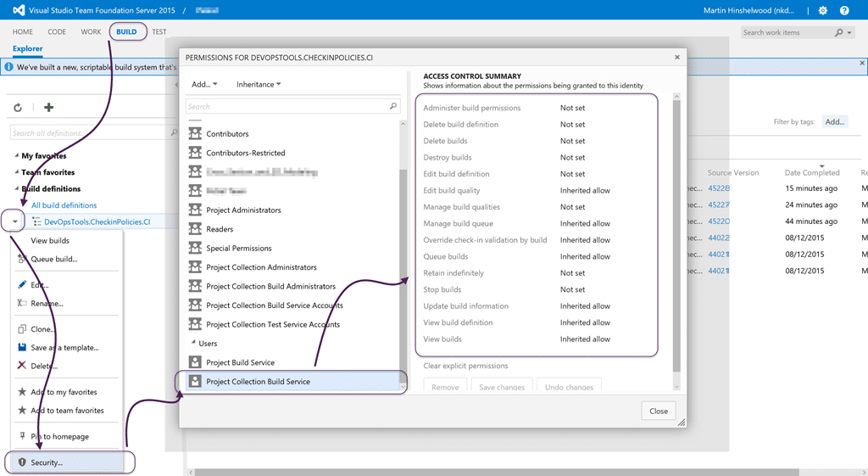Click the Project Collection Build Administrators icon
Viewport: 868px width, 476px height.
195,286
